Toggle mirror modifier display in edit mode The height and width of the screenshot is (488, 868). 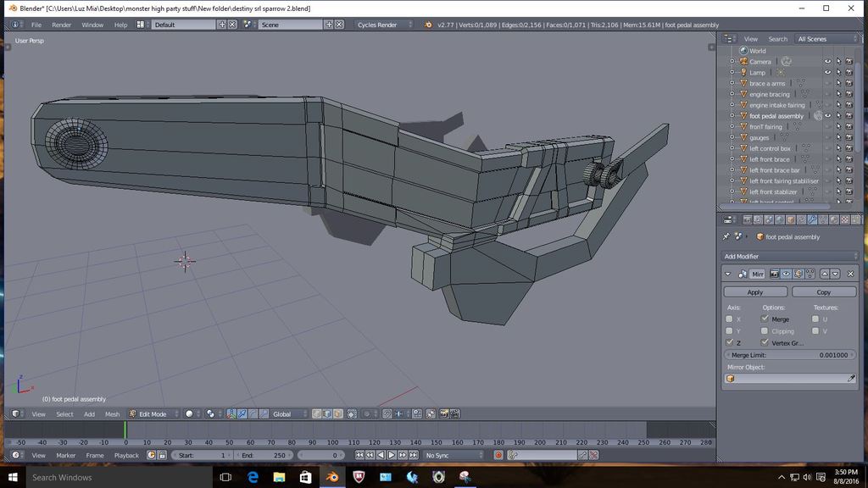coord(797,274)
